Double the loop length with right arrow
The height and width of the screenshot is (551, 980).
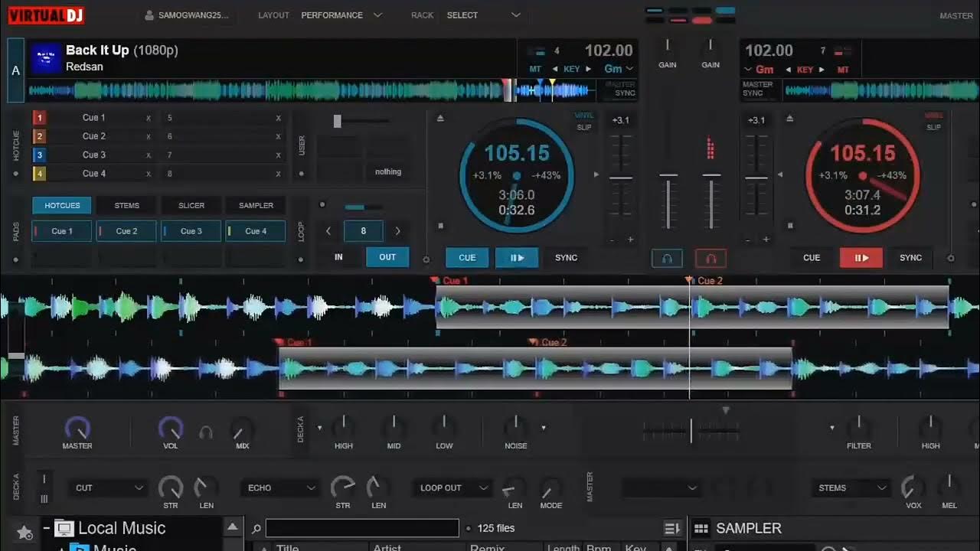[x=397, y=230]
